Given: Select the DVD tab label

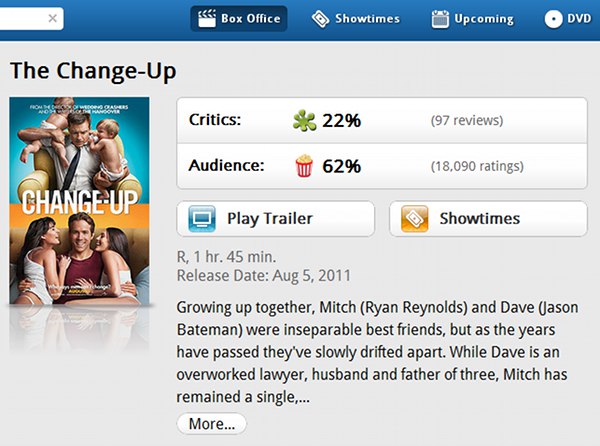Looking at the screenshot, I should (579, 19).
